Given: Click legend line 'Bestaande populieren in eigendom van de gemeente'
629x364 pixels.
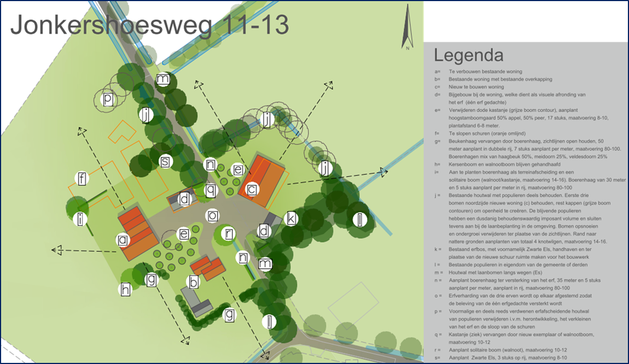Looking at the screenshot, I should tap(518, 265).
